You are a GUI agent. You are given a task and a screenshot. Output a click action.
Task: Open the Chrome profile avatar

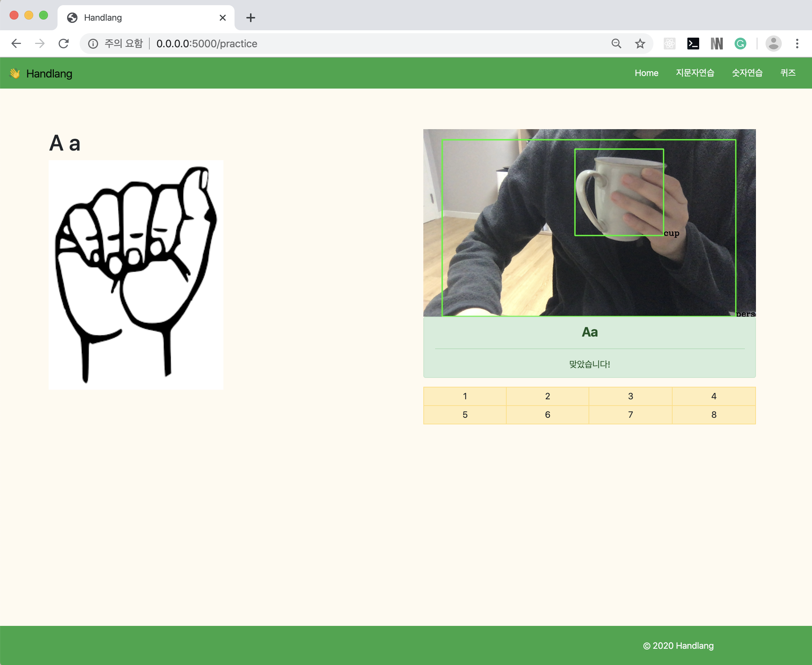click(773, 44)
